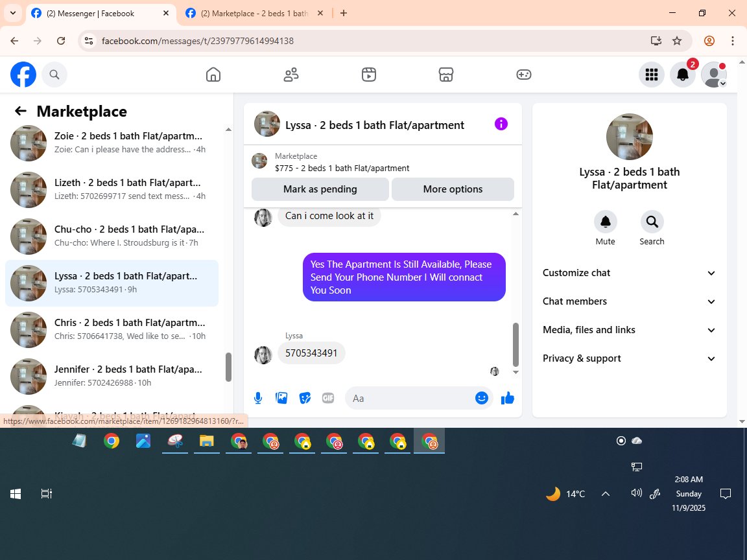Open Lizeth conversation in list
This screenshot has width=747, height=560.
[x=112, y=189]
